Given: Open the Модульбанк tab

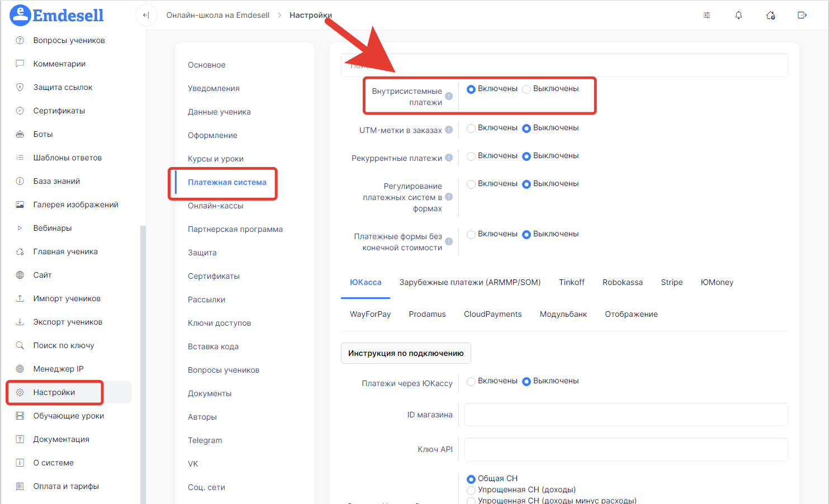Looking at the screenshot, I should click(563, 314).
